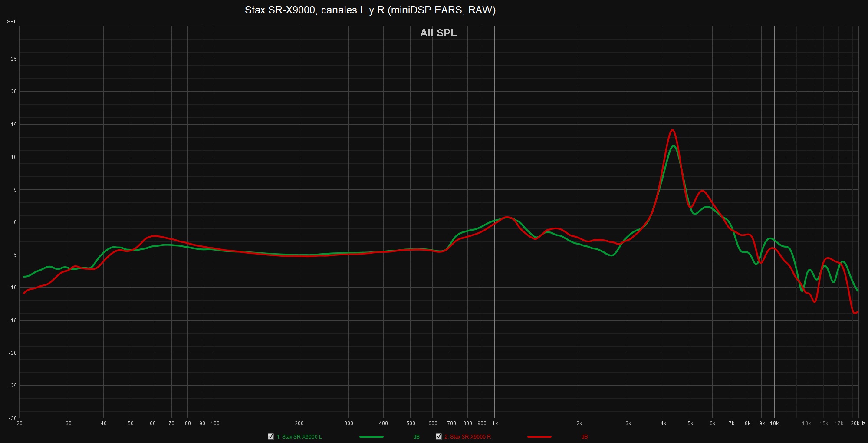Click the red curve's peak near 4k
The image size is (868, 443).
pos(672,130)
